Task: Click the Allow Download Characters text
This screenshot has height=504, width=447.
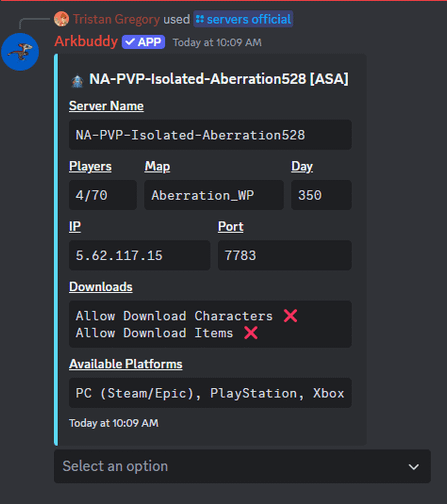Action: point(174,316)
